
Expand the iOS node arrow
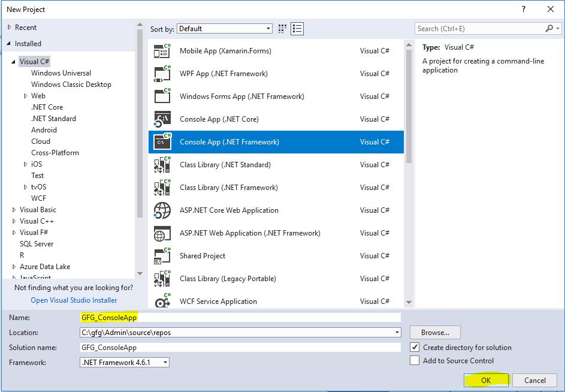pos(26,164)
